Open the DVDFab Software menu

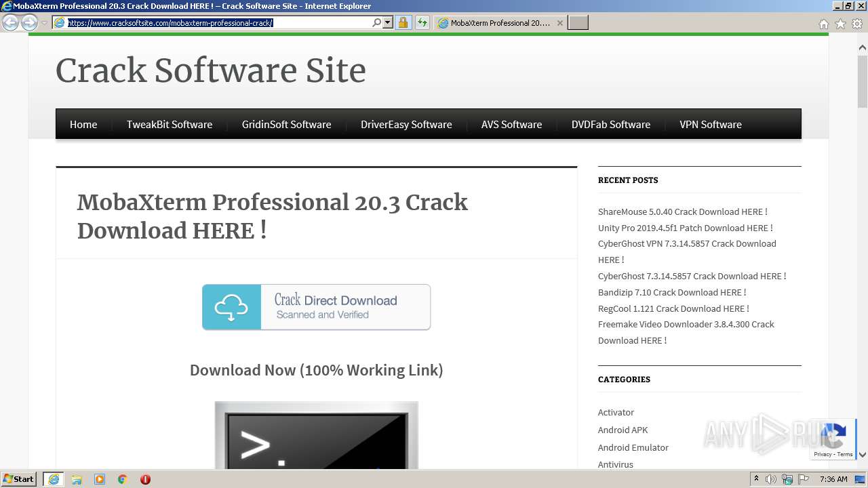[x=611, y=124]
